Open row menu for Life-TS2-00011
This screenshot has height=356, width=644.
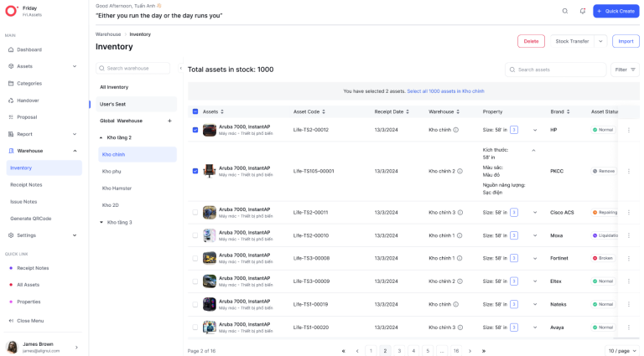(628, 213)
